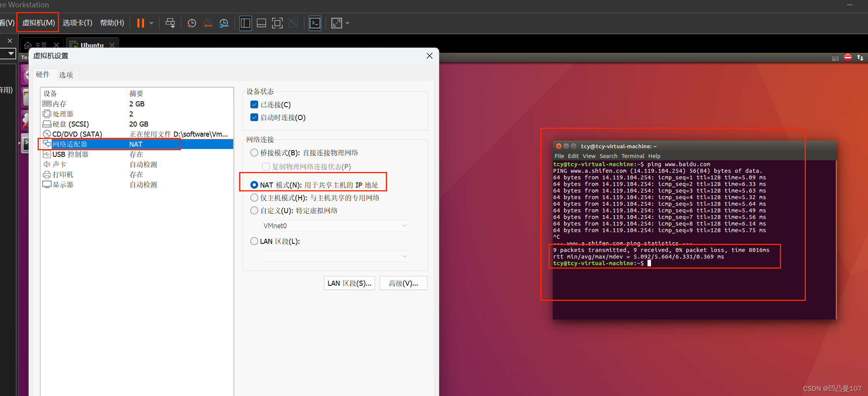Select NAT 模式(N) radio button
This screenshot has width=868, height=396.
(254, 185)
